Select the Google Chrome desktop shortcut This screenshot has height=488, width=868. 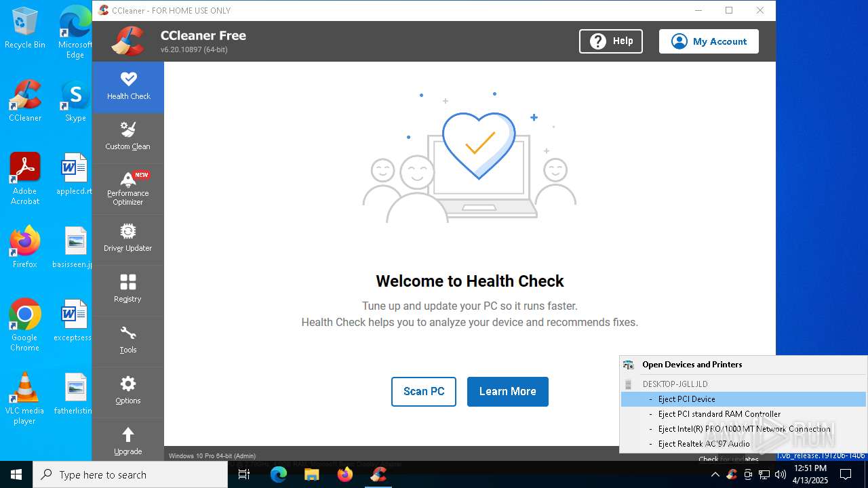click(x=25, y=325)
